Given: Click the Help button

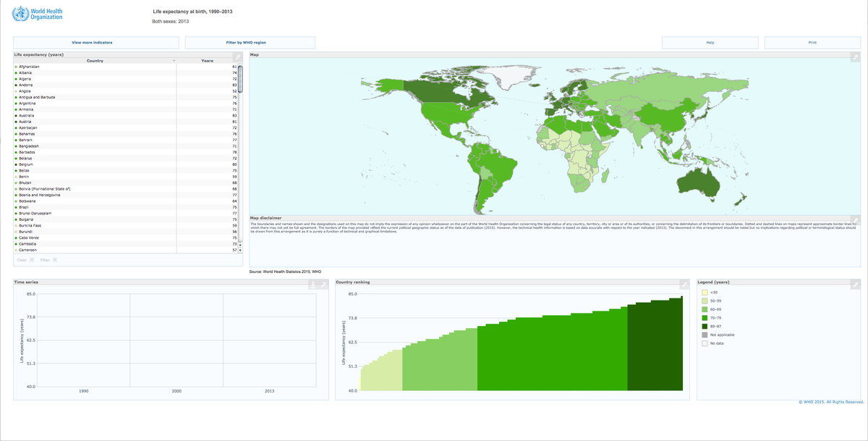Looking at the screenshot, I should pyautogui.click(x=710, y=42).
